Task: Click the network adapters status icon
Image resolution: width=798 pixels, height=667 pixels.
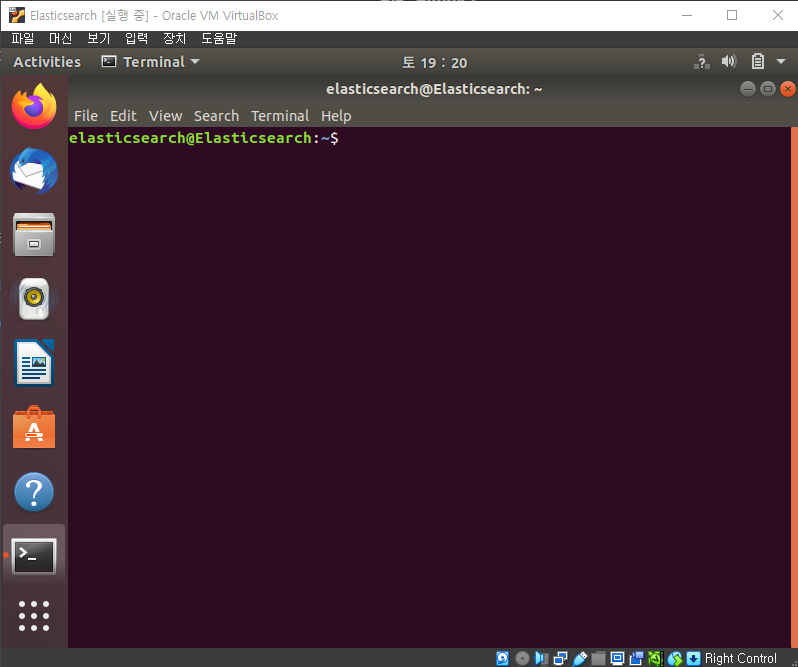Action: 560,658
